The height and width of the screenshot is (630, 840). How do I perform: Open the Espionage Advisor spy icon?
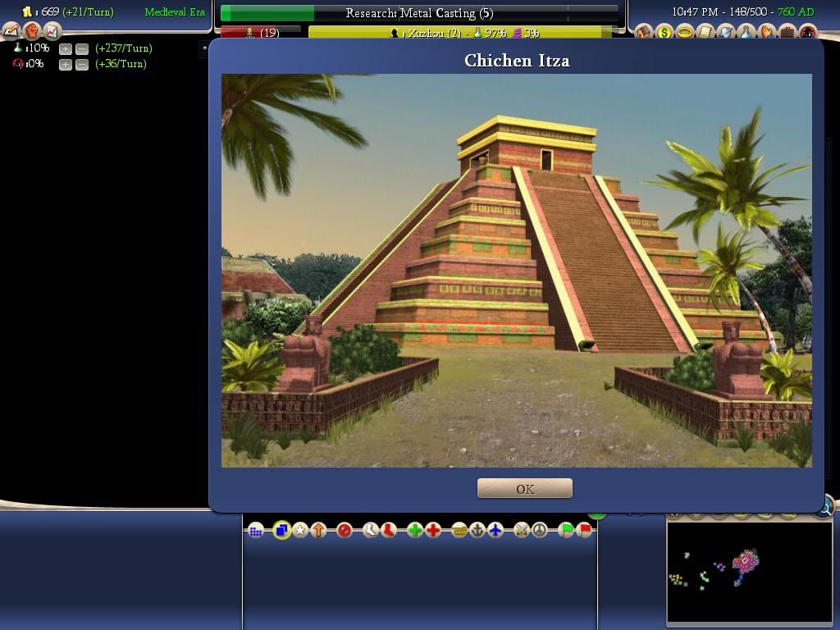(808, 32)
